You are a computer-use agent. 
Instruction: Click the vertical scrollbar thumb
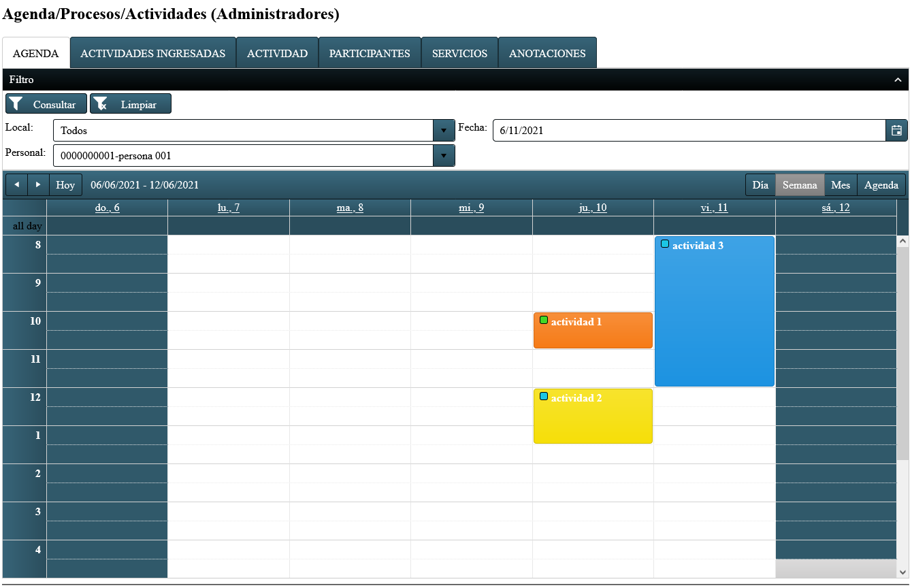(903, 353)
